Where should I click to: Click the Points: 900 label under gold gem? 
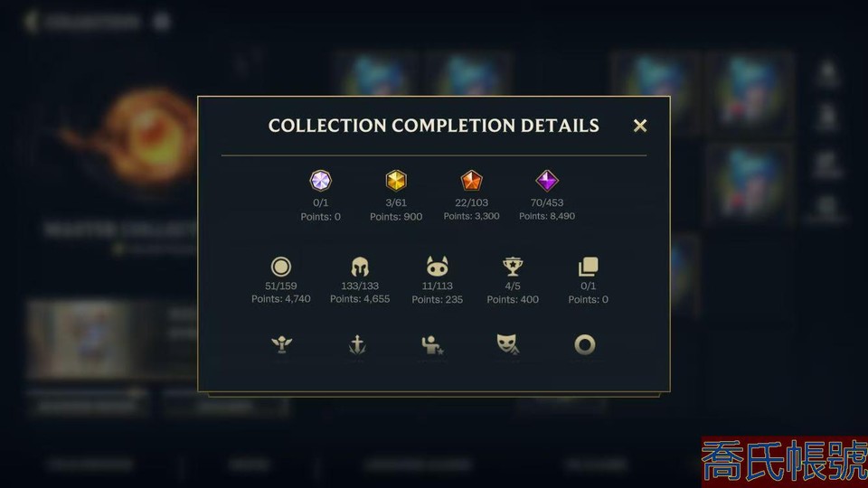point(396,217)
